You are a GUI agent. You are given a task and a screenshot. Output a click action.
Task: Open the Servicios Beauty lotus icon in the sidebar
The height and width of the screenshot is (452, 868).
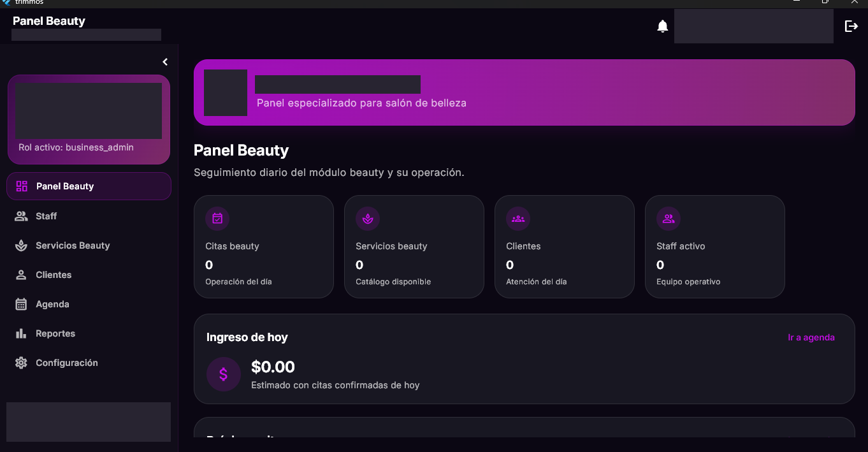click(21, 245)
